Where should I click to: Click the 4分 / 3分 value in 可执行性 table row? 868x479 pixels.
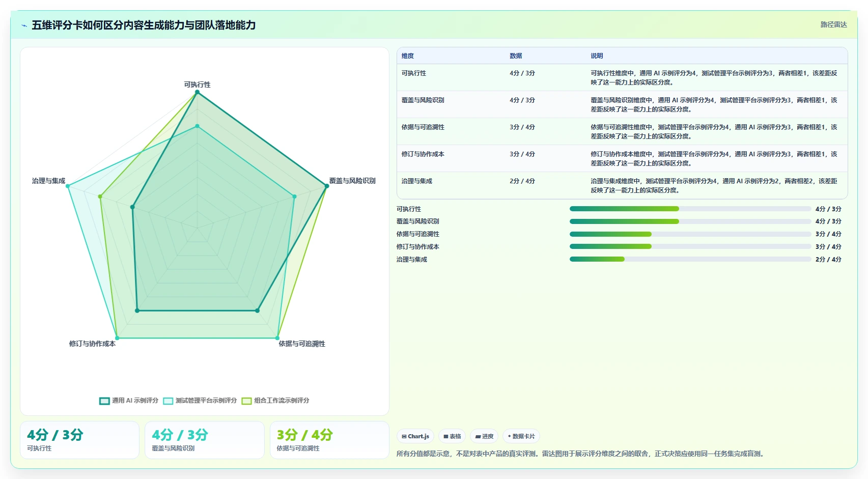522,73
